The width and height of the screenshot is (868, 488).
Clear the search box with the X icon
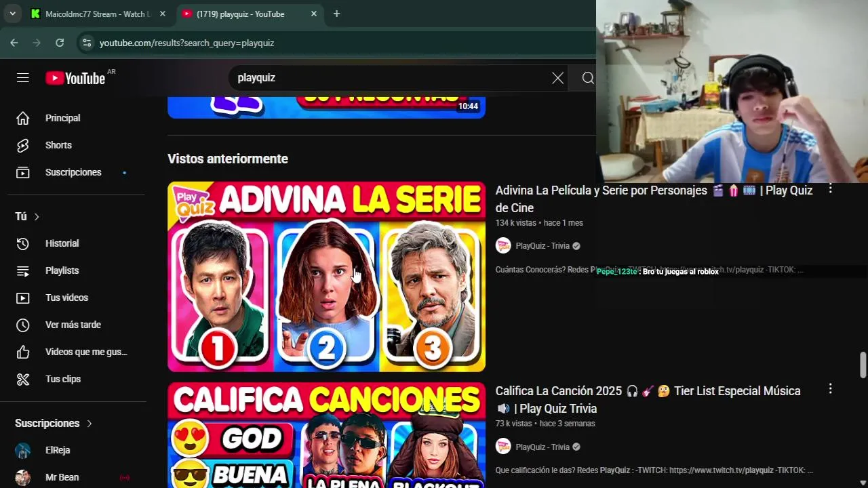tap(557, 78)
